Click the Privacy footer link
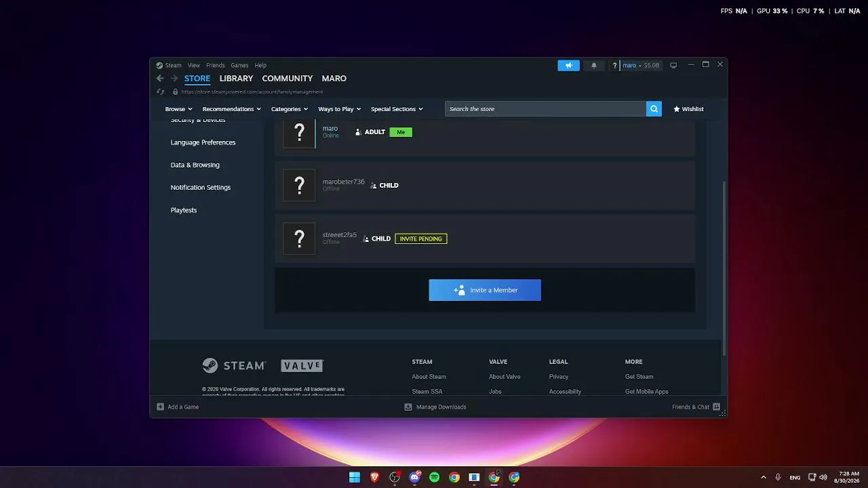 click(x=559, y=377)
